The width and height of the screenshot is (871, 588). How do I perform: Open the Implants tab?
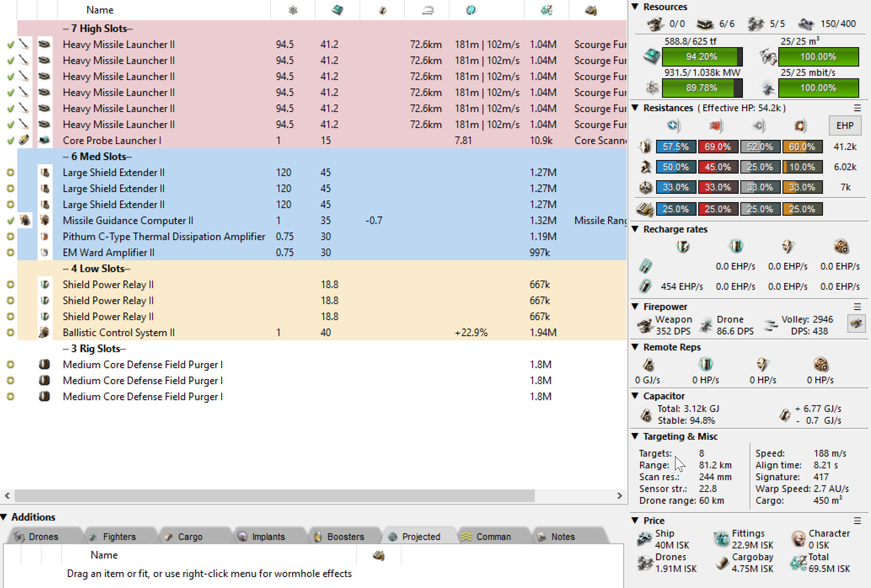coord(268,537)
